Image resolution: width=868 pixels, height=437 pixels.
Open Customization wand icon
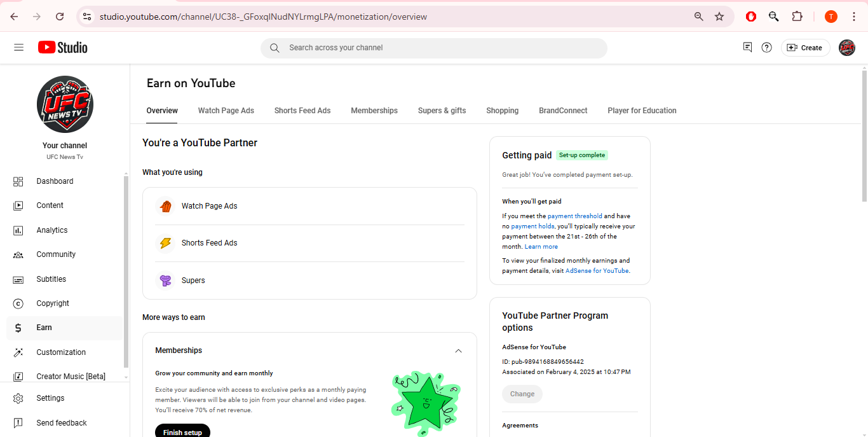[18, 352]
